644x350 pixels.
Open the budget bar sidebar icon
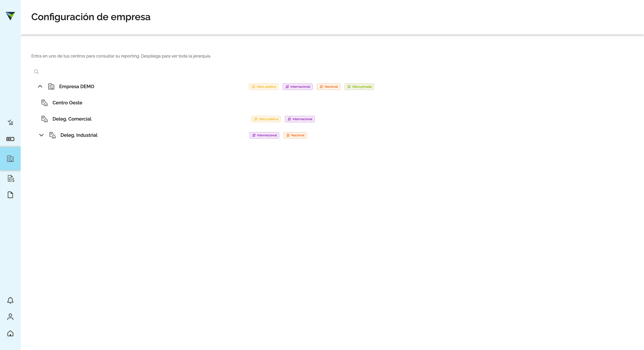coord(10,139)
